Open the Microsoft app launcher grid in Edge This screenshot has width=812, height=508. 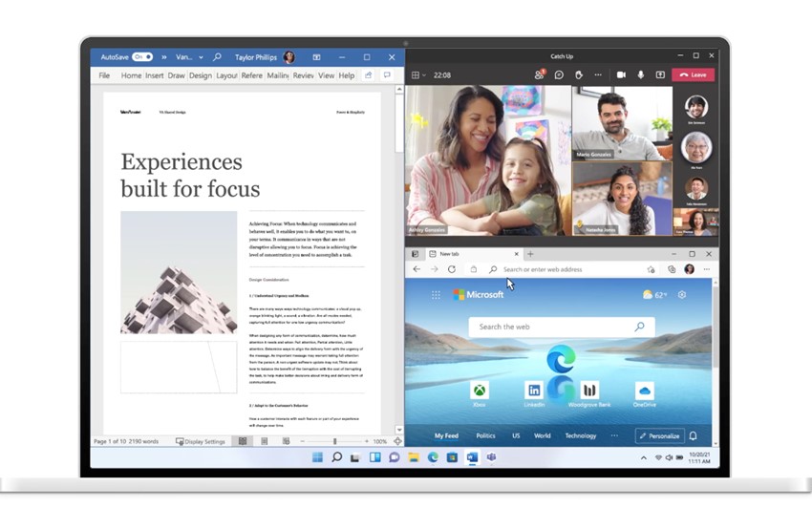[436, 295]
